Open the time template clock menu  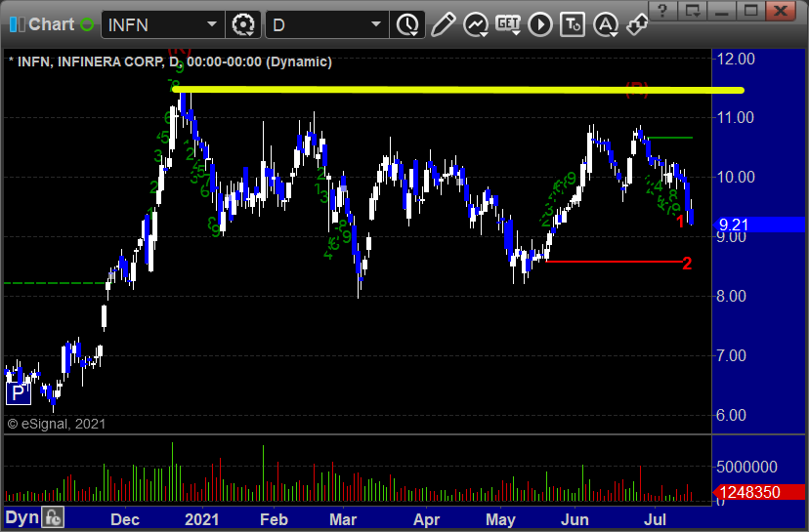click(x=407, y=24)
